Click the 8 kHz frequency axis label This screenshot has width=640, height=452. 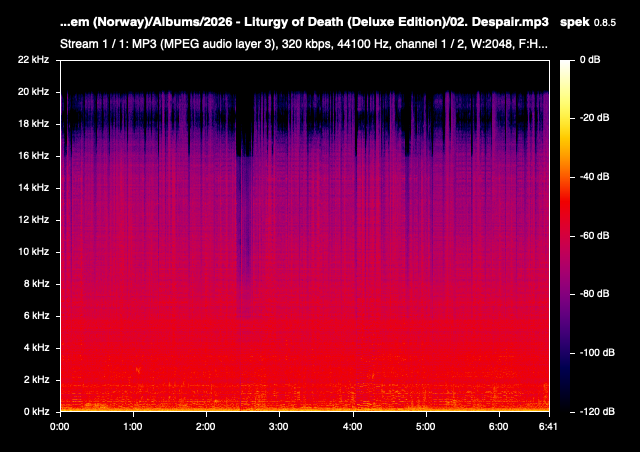point(36,283)
